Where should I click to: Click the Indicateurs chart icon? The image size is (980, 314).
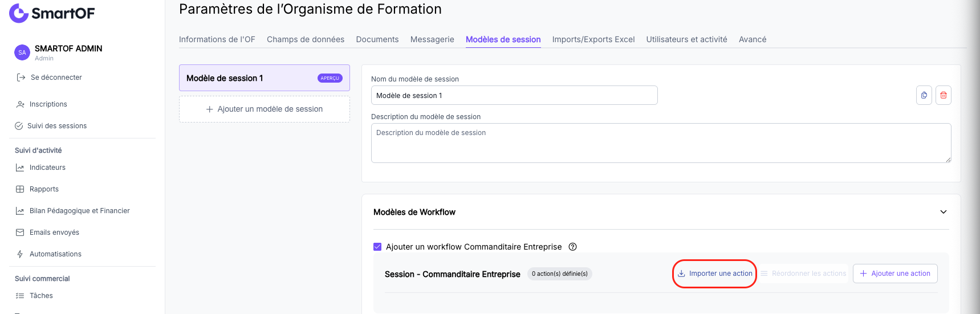20,168
